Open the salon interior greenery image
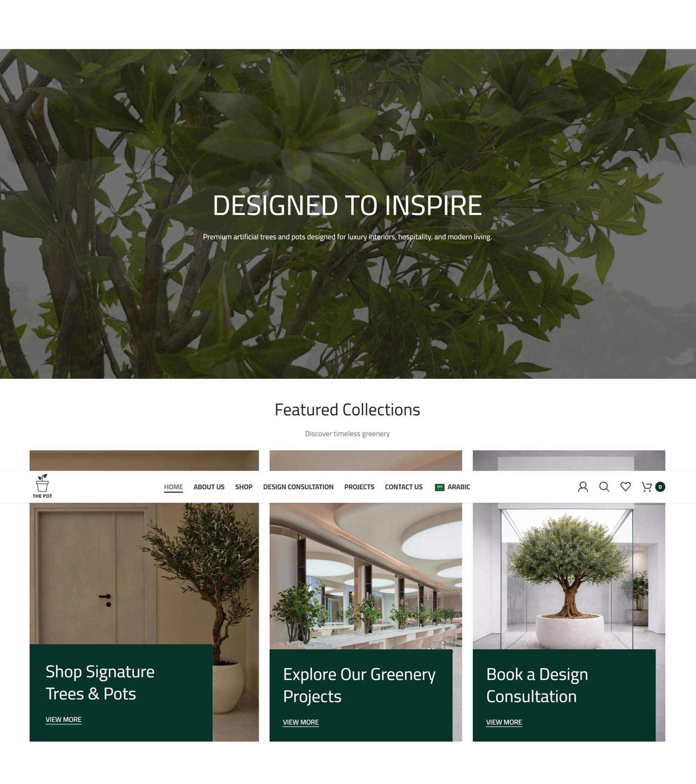Screen dimensions: 696x784 pyautogui.click(x=366, y=576)
